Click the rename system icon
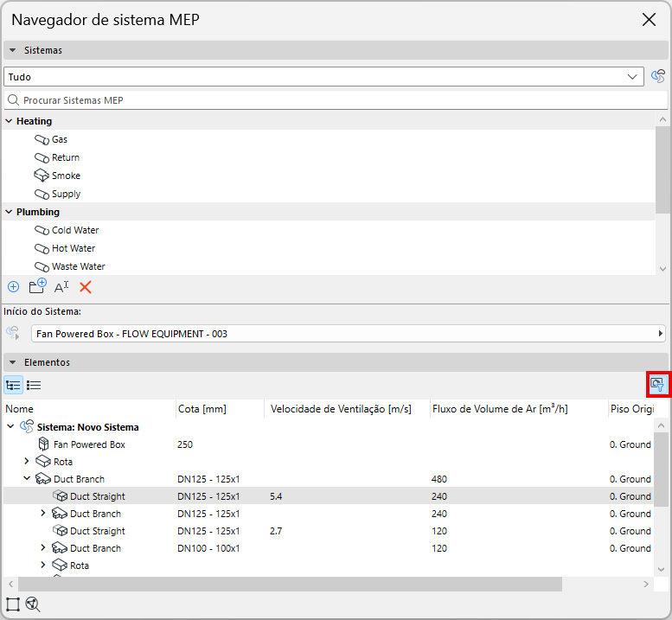Screen dimensions: 672x620 pyautogui.click(x=61, y=286)
